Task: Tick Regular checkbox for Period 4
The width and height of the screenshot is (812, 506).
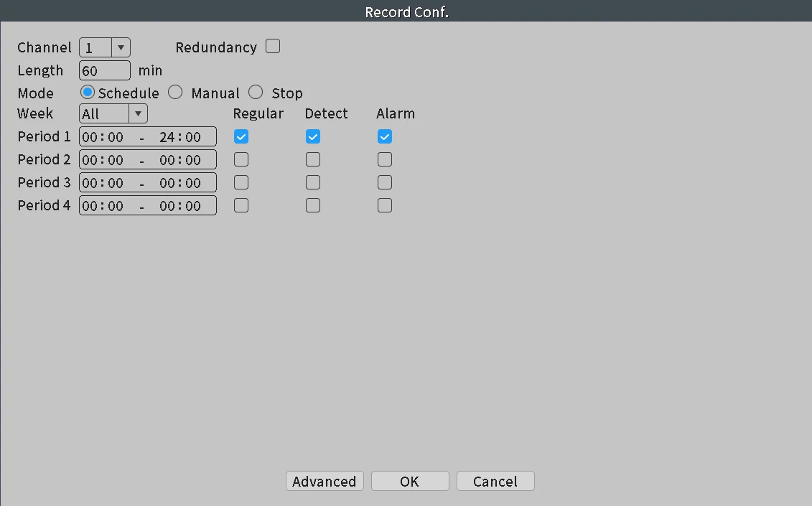Action: (x=241, y=205)
